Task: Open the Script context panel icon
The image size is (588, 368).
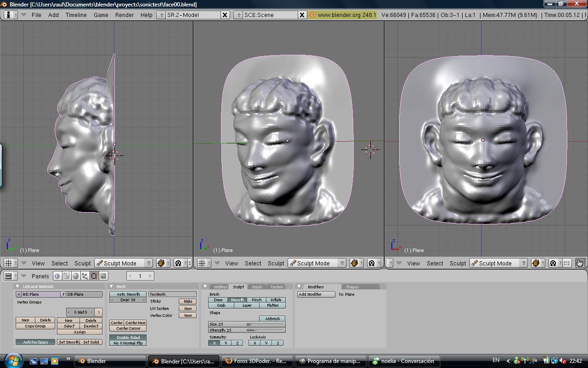Action: [x=67, y=276]
